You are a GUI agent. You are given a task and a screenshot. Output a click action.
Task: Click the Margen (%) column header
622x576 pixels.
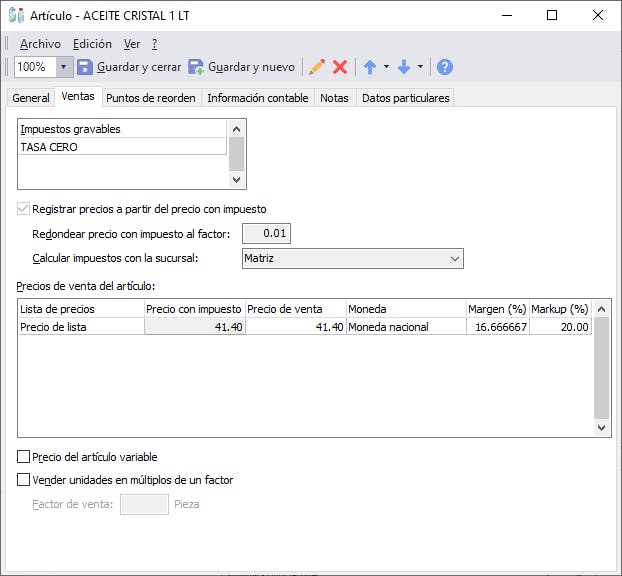tap(497, 309)
